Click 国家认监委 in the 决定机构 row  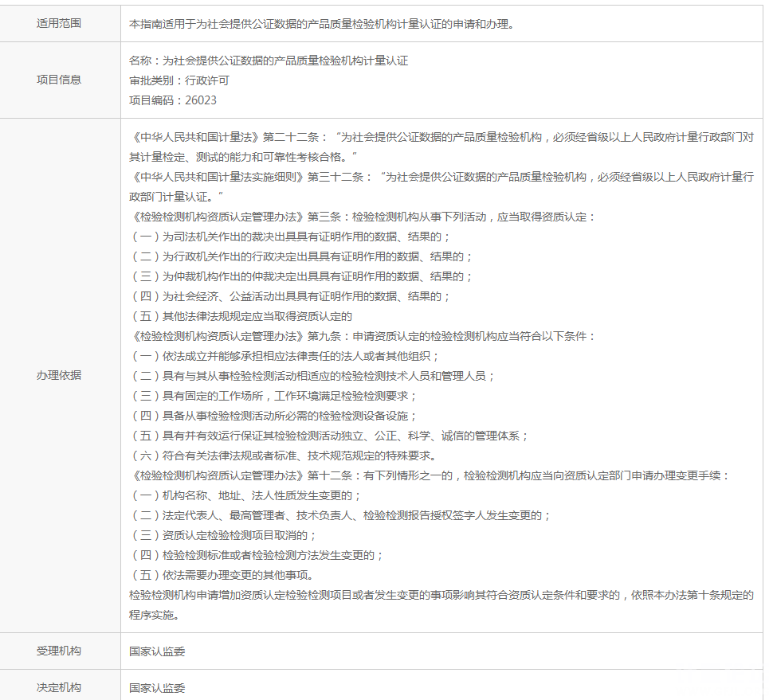(x=157, y=688)
